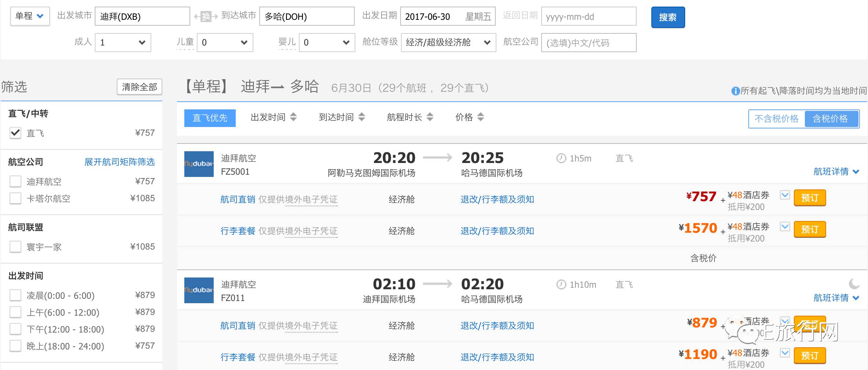Click flydubai logo for flight FZ5001
The image size is (868, 370).
pos(199,164)
